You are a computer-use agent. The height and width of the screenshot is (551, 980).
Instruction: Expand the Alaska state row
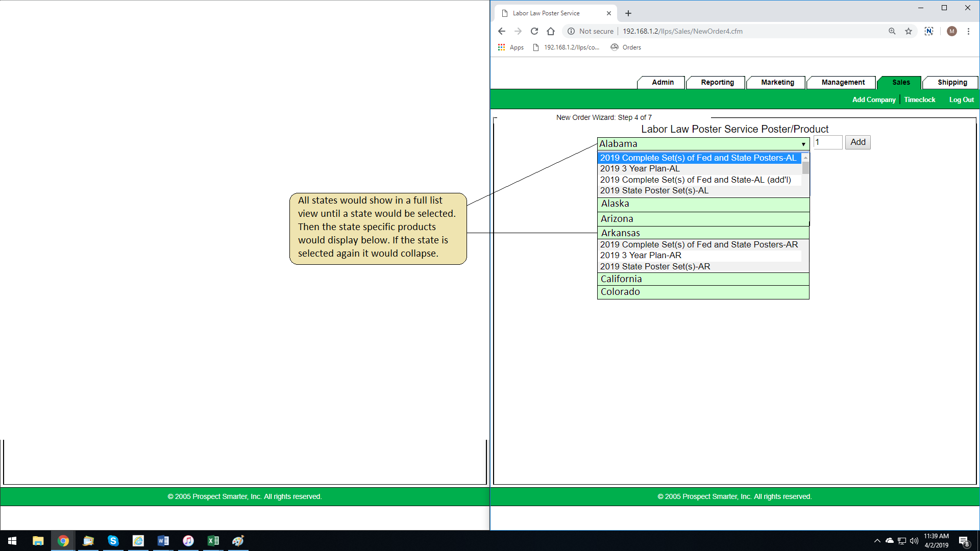[703, 204]
